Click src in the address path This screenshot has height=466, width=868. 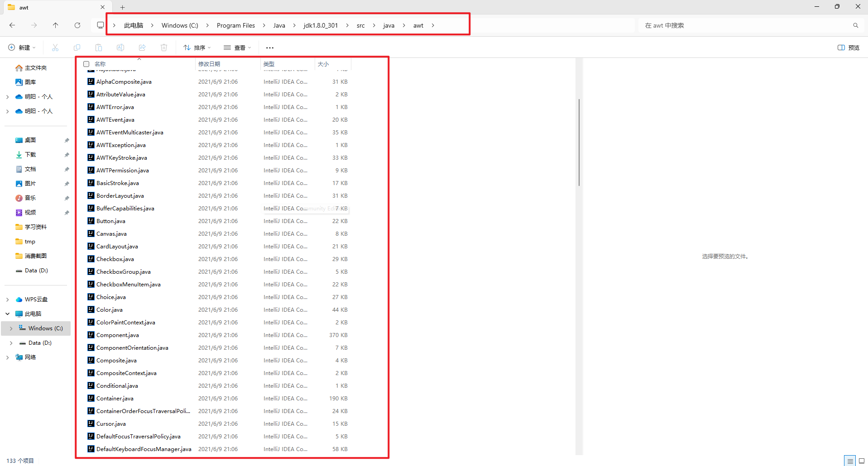pos(360,25)
